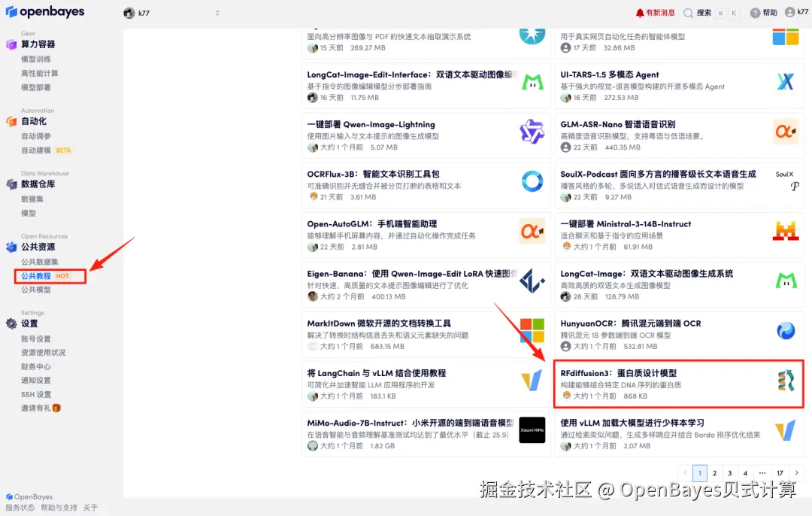
Task: Click UI-TARS-1.5 blue X icon
Action: click(x=786, y=82)
